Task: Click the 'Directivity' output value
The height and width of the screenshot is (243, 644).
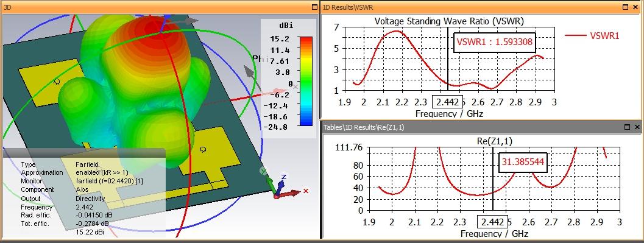Action: tap(90, 199)
